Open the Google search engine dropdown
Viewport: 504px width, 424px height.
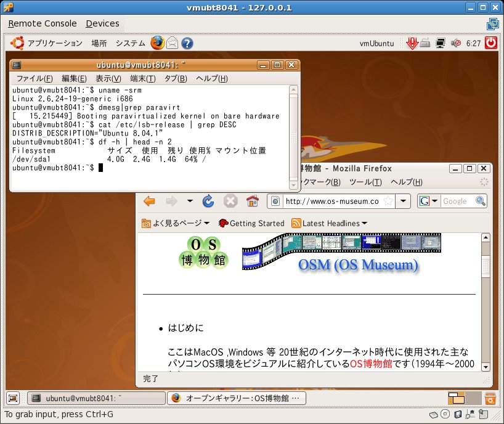[x=428, y=202]
